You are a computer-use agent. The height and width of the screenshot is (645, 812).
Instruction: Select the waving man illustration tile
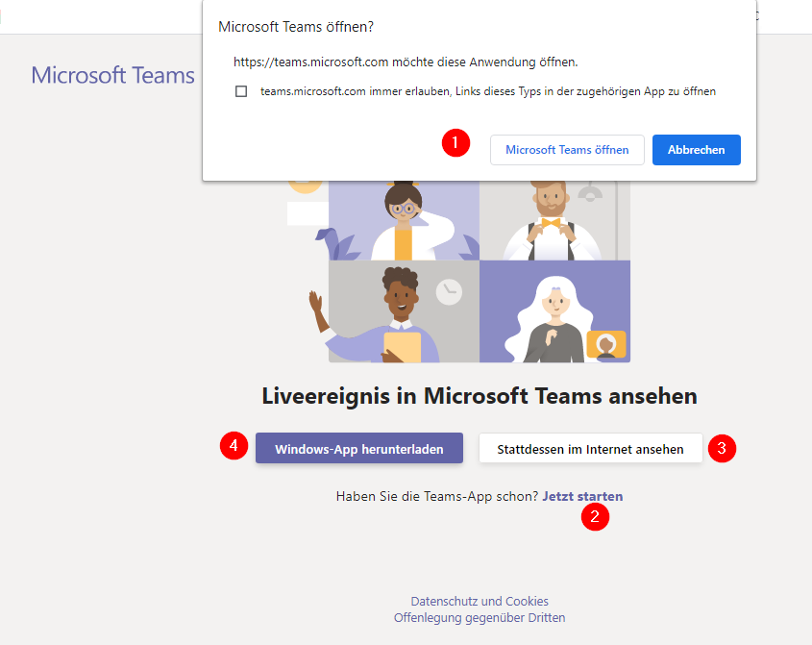tap(404, 311)
